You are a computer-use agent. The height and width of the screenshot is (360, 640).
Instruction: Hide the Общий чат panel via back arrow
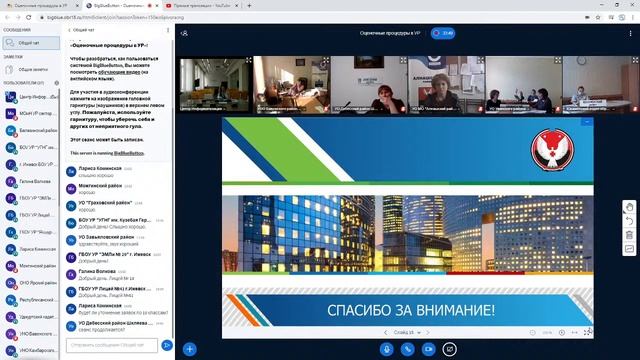coord(81,30)
